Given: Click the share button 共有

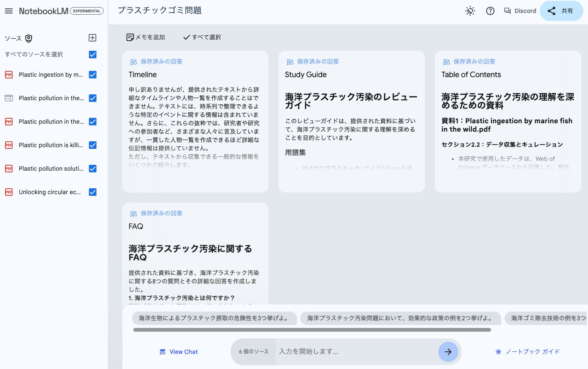Looking at the screenshot, I should click(561, 11).
